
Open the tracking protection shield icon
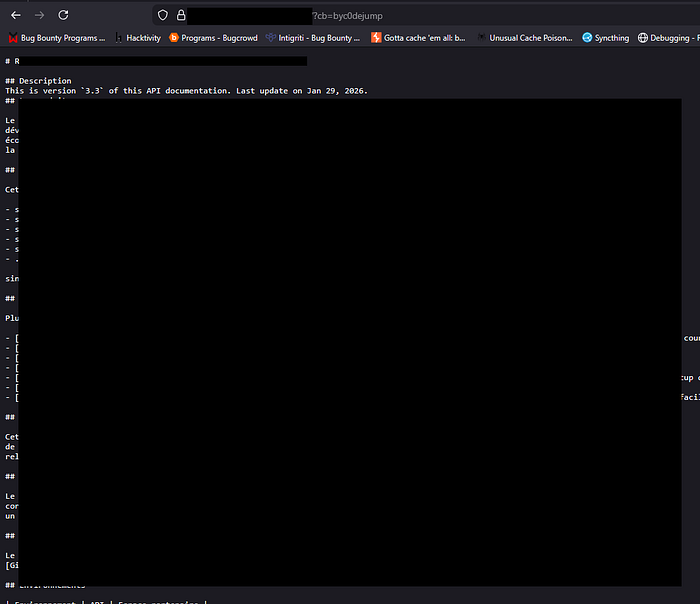tap(163, 15)
